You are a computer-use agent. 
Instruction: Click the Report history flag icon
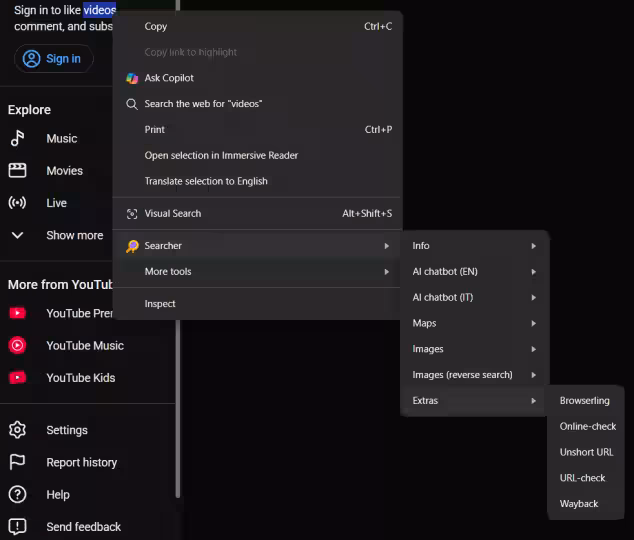point(17,462)
